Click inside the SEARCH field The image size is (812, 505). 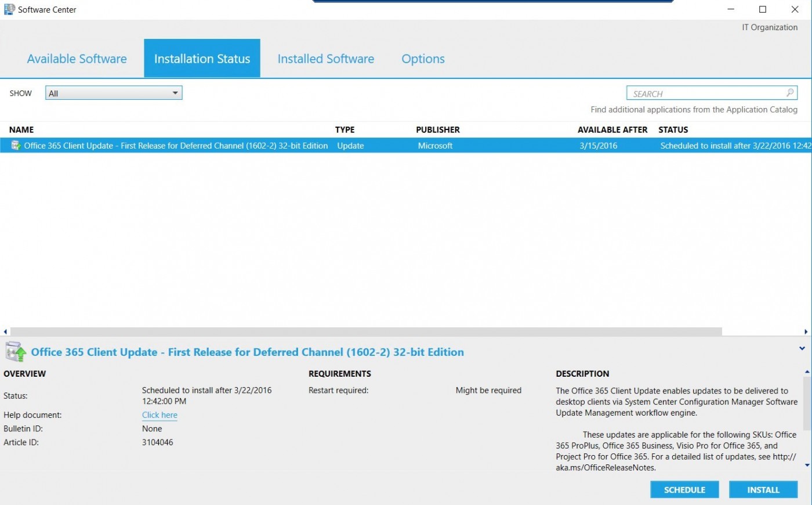click(696, 93)
